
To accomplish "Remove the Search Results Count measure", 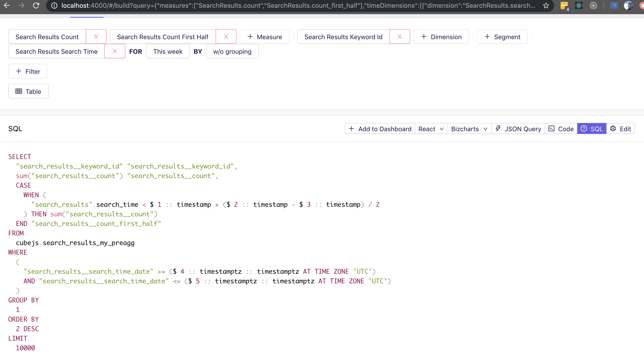I will coord(96,36).
